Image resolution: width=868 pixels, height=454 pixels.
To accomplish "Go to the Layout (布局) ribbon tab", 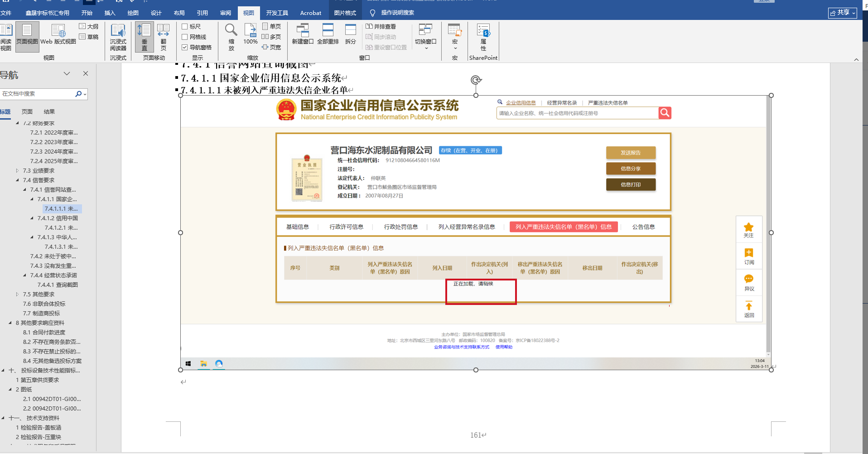I will (x=179, y=13).
